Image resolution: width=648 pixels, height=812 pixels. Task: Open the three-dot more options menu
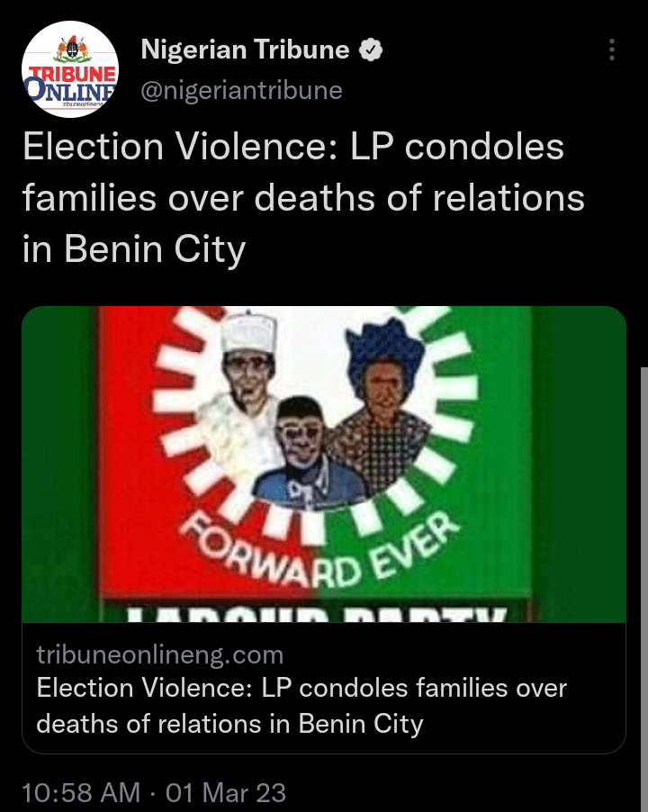(612, 50)
